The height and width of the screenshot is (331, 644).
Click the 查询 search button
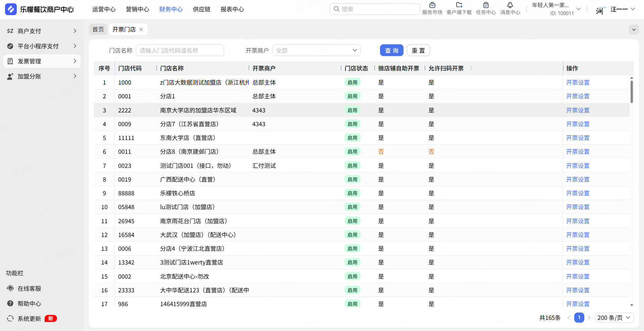click(391, 50)
